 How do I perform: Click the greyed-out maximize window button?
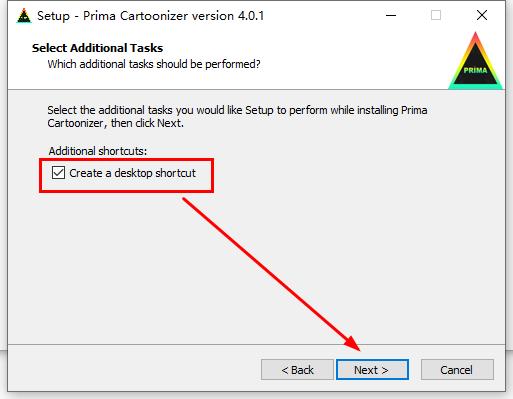coord(436,15)
